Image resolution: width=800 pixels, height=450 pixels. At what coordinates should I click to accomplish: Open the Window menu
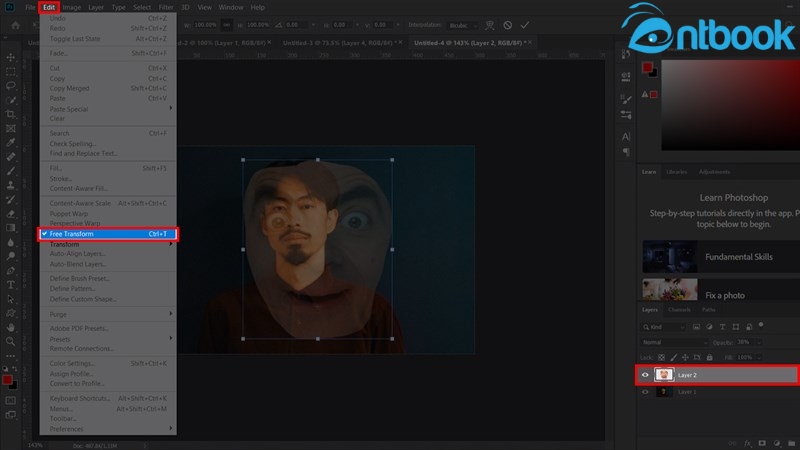(x=231, y=7)
